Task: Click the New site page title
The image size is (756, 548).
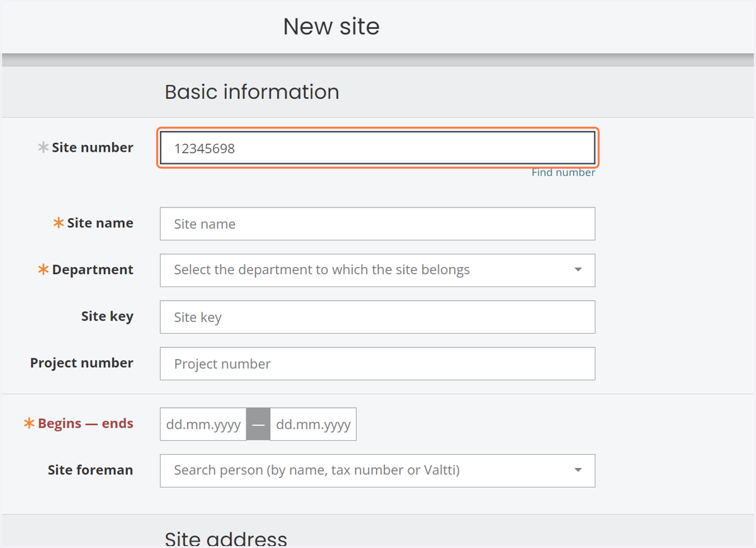Action: pos(331,26)
